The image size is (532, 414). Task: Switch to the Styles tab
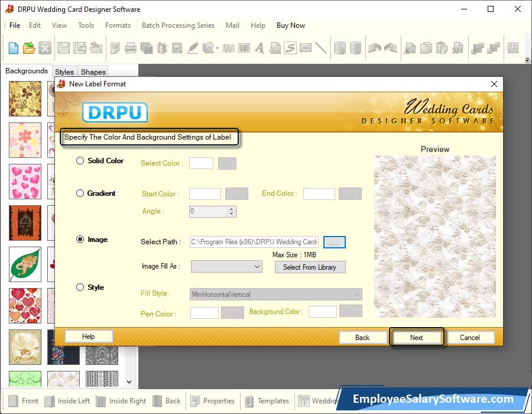[64, 72]
